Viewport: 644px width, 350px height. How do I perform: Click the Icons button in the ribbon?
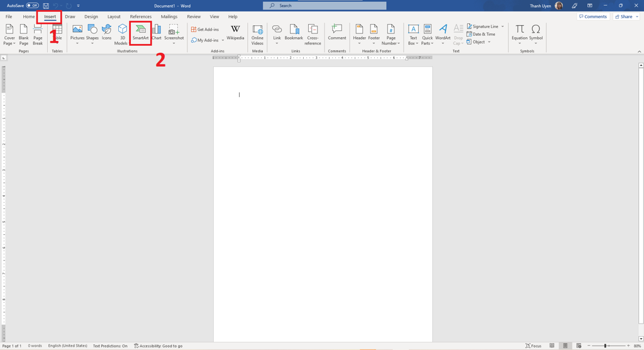pos(106,33)
